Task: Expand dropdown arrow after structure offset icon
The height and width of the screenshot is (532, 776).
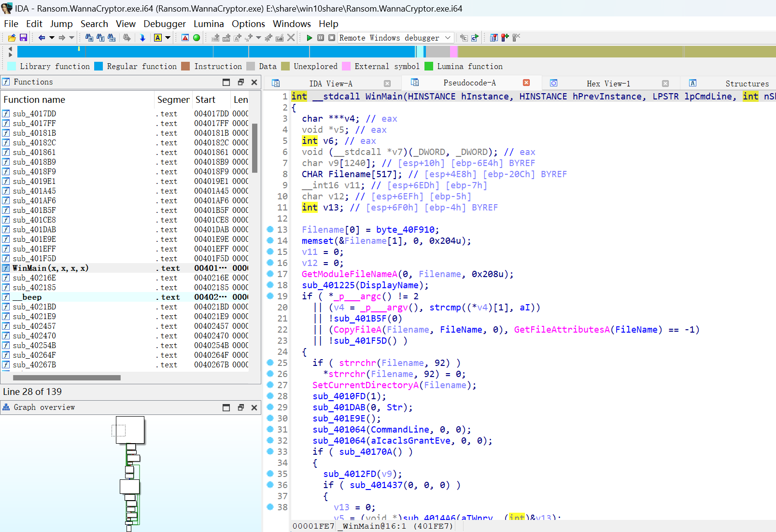Action: coord(258,38)
